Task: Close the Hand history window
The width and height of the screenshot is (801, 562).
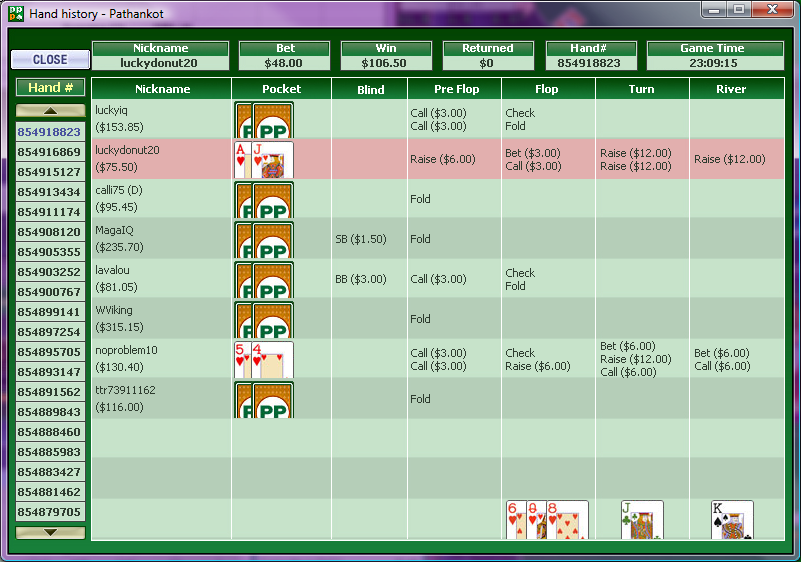Action: coord(773,9)
